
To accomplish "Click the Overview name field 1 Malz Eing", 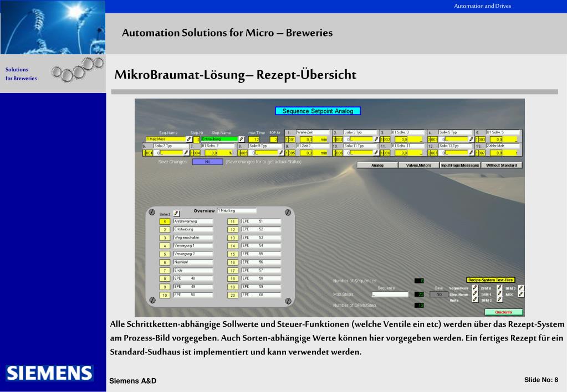I will click(237, 210).
